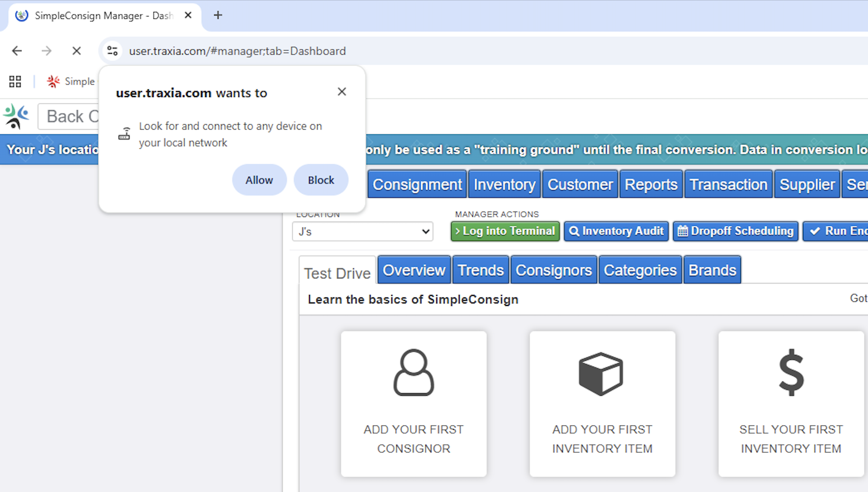Open a new browser tab

click(218, 15)
